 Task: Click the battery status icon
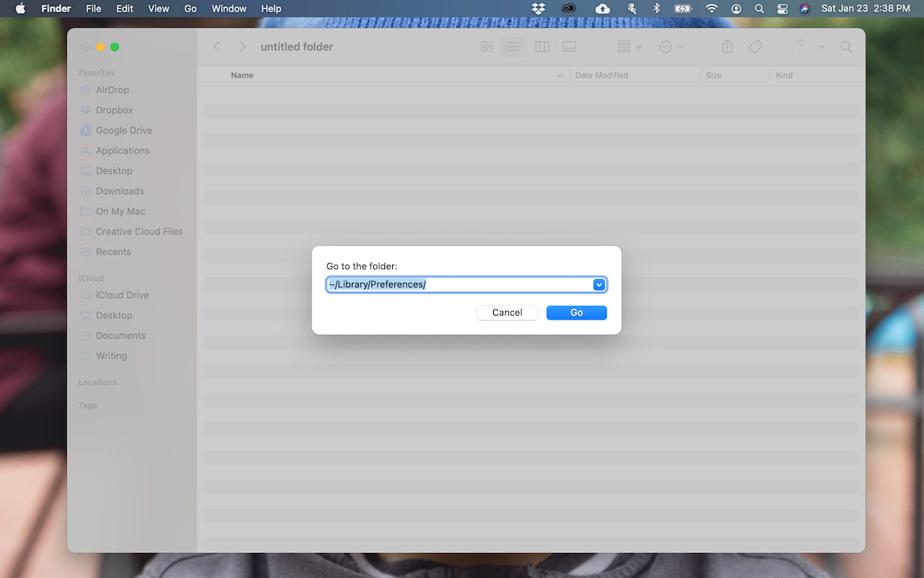pyautogui.click(x=683, y=8)
